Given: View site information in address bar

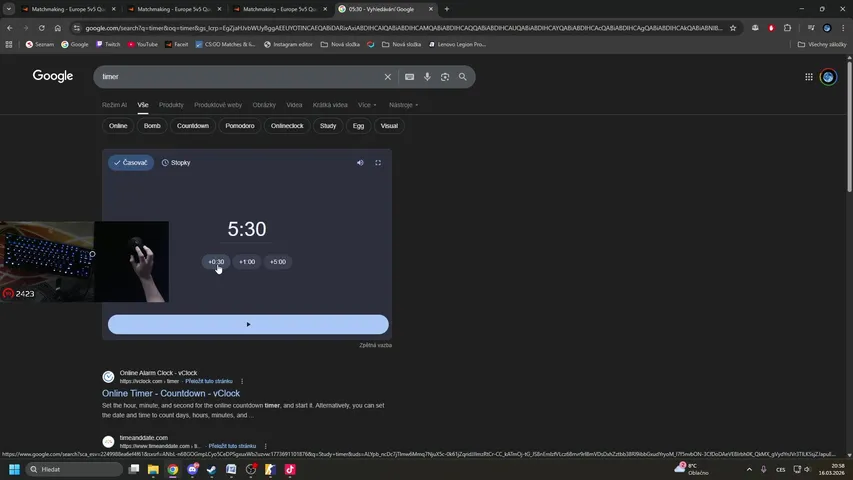Looking at the screenshot, I should [x=77, y=28].
